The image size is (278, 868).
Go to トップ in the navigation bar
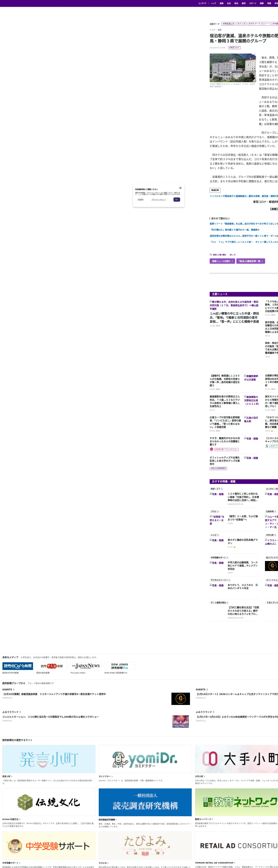(x=214, y=3)
